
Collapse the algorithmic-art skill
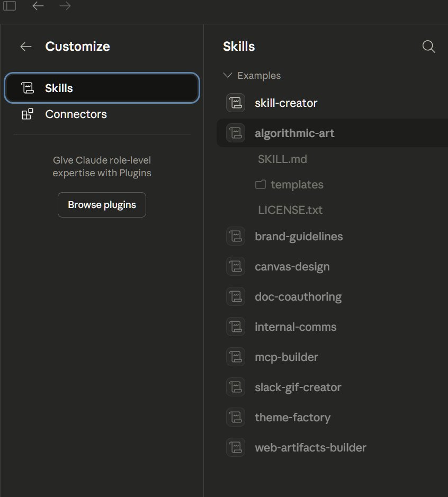(294, 133)
